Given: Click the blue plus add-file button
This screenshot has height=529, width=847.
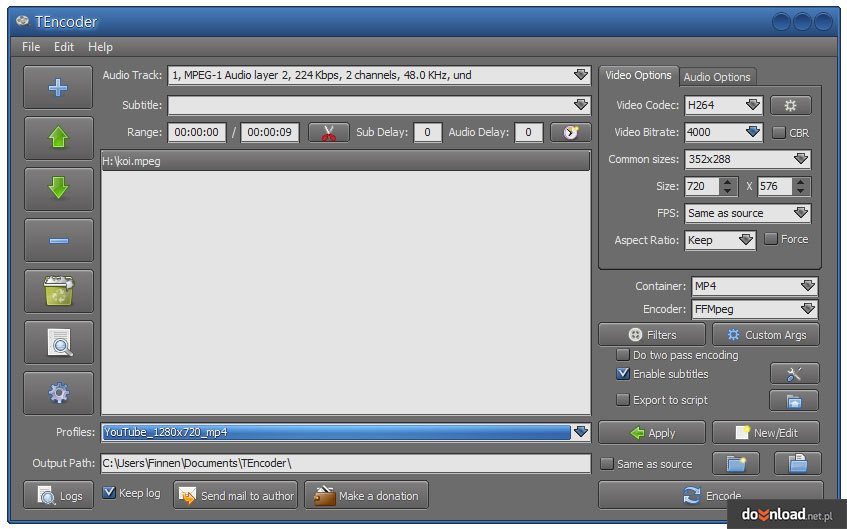Looking at the screenshot, I should coord(58,88).
